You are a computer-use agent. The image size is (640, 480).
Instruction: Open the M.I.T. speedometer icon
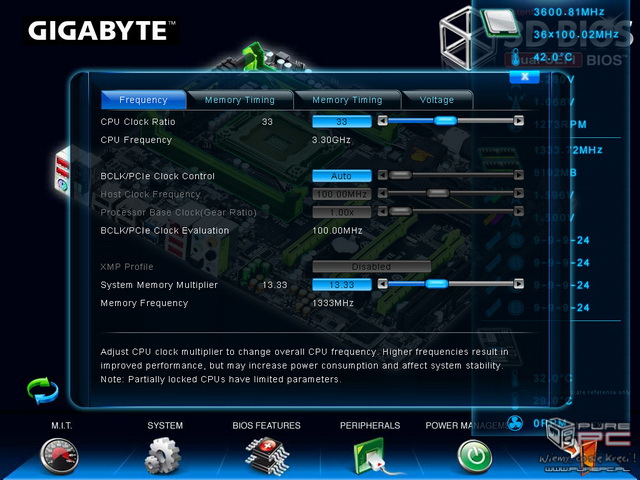click(60, 456)
